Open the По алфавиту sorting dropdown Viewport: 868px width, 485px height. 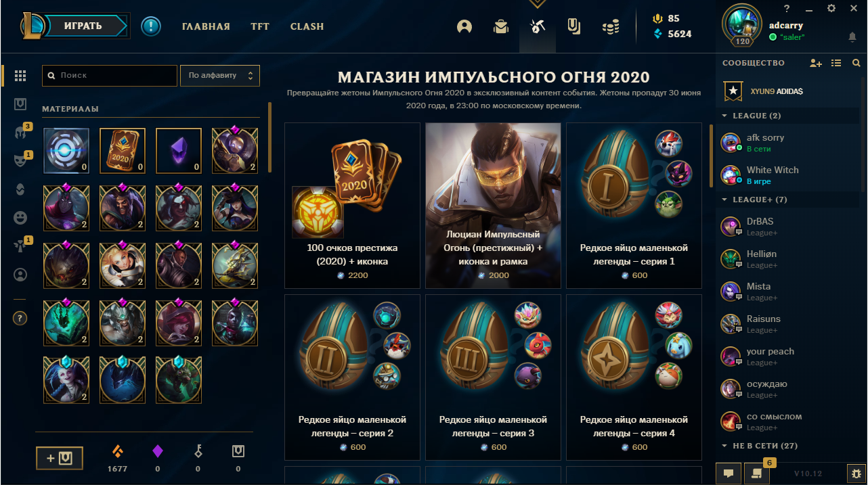(x=220, y=75)
